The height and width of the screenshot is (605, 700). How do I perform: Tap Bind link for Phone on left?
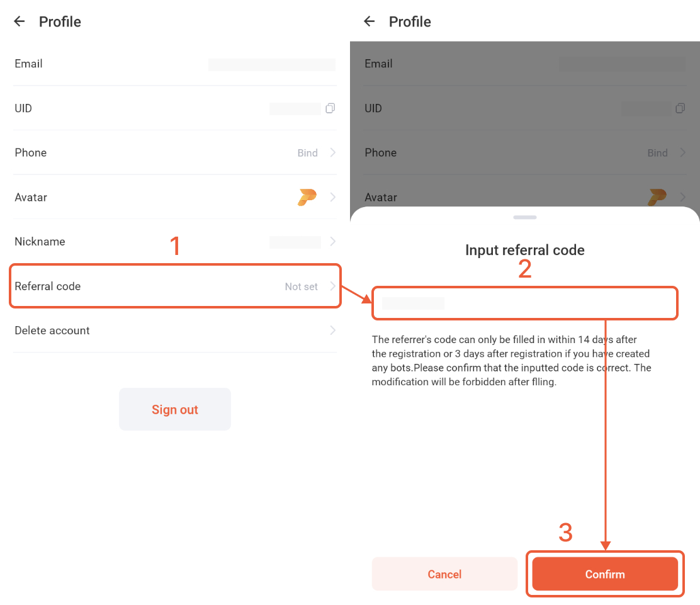(x=308, y=153)
